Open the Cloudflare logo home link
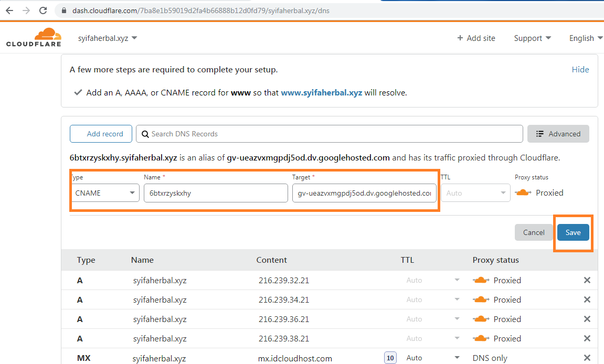 pos(34,37)
